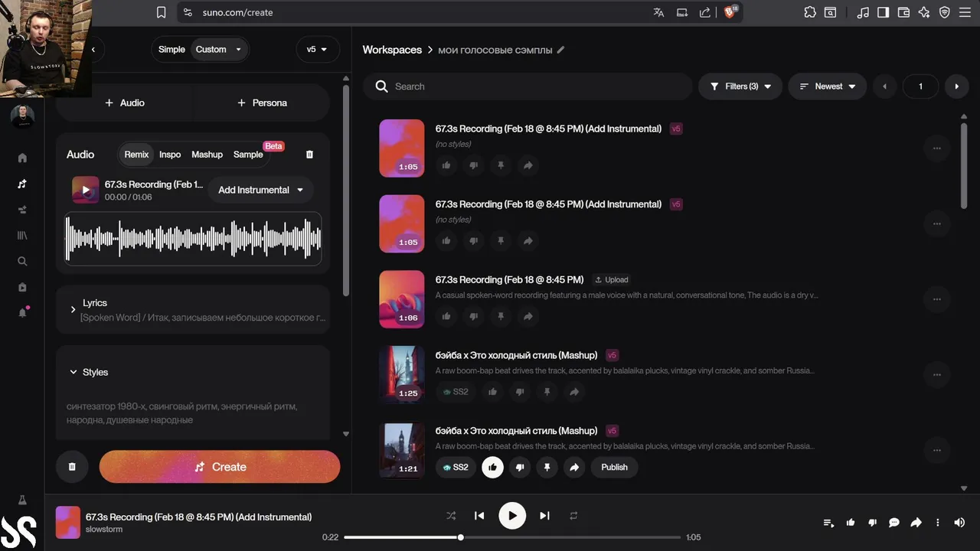
Task: Open more options for 1:25 Mashup song
Action: [x=936, y=375]
